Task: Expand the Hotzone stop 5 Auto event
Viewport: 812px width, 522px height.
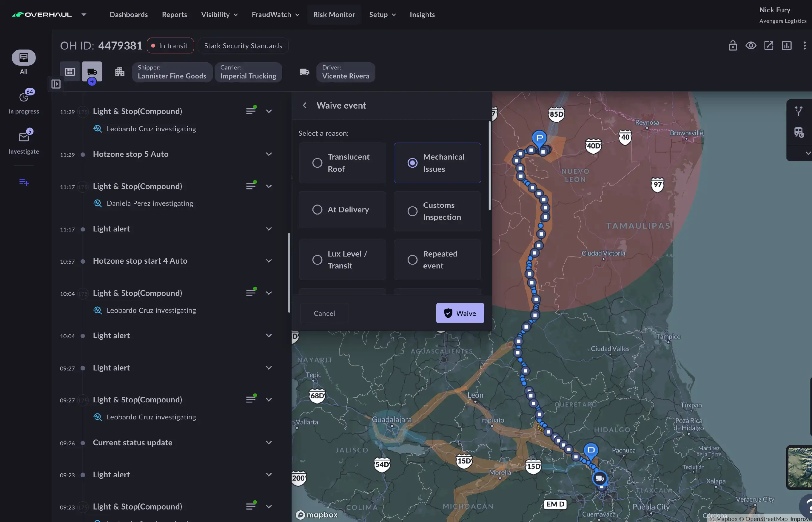Action: coord(269,154)
